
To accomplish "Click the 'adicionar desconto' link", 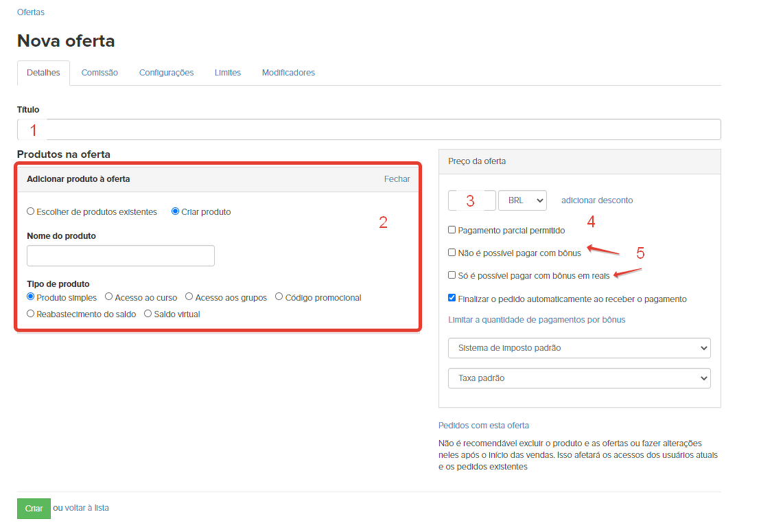I will point(597,200).
